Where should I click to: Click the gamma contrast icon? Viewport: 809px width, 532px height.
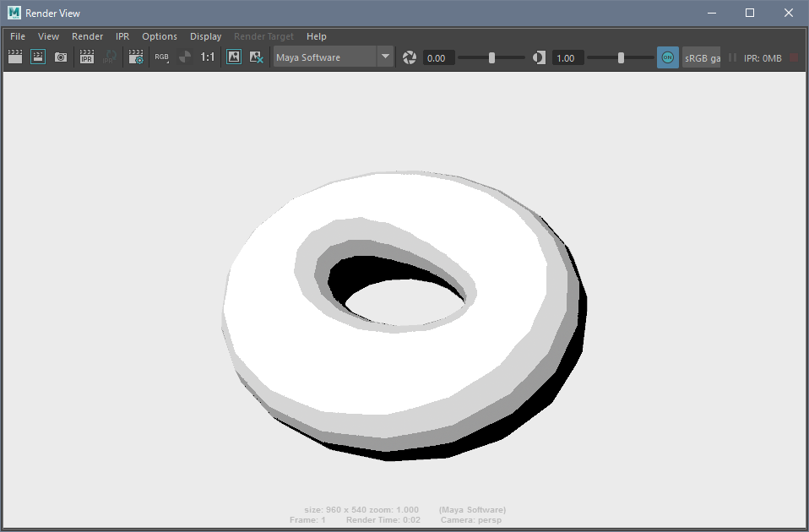click(x=539, y=57)
